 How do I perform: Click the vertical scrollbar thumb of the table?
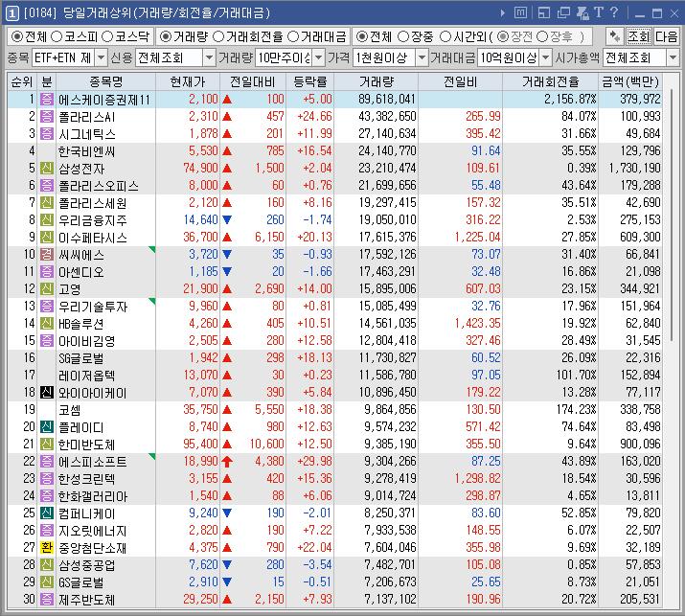(x=672, y=217)
